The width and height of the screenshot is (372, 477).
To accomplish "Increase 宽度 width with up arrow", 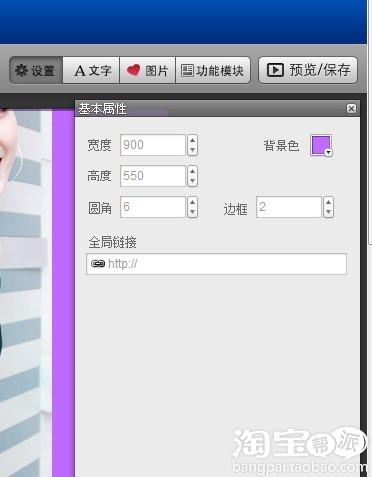I will (x=192, y=140).
